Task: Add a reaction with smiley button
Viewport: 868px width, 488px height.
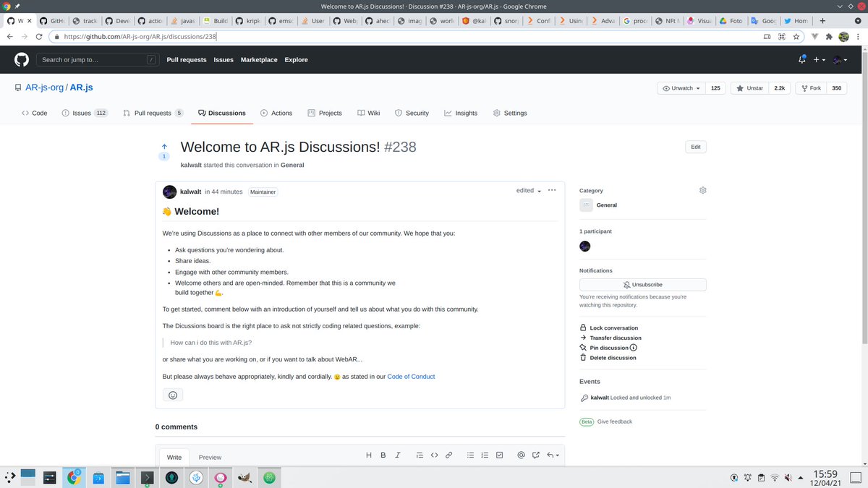Action: coord(173,395)
